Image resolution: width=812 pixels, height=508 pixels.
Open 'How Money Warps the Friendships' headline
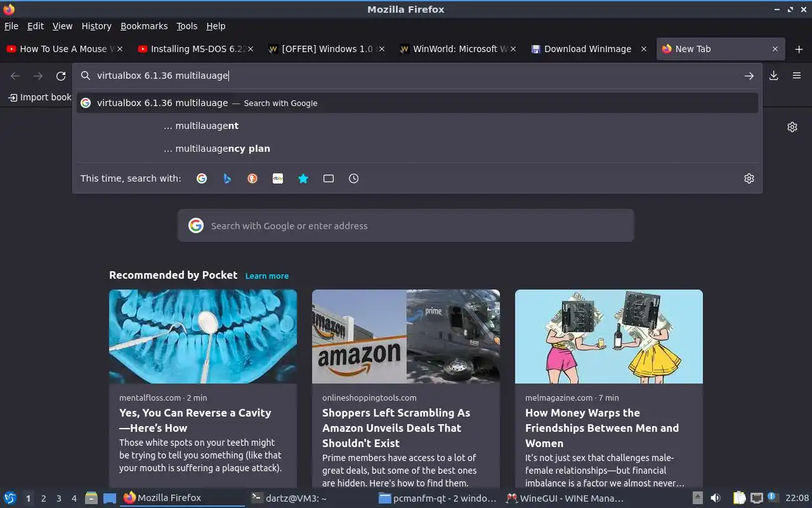coord(602,428)
